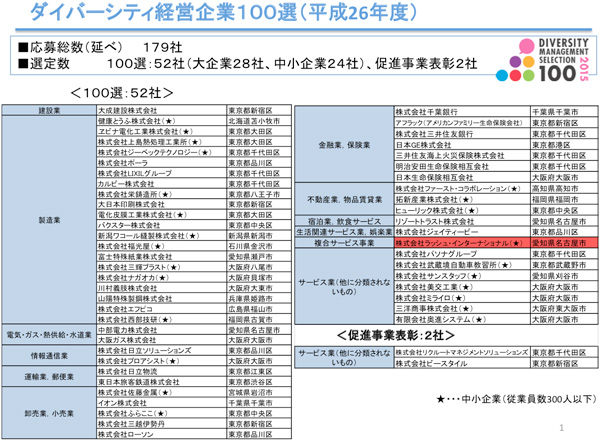Image resolution: width=600 pixels, height=446 pixels.
Task: Click the 川村義肢株式会社 cell
Action: 161,288
